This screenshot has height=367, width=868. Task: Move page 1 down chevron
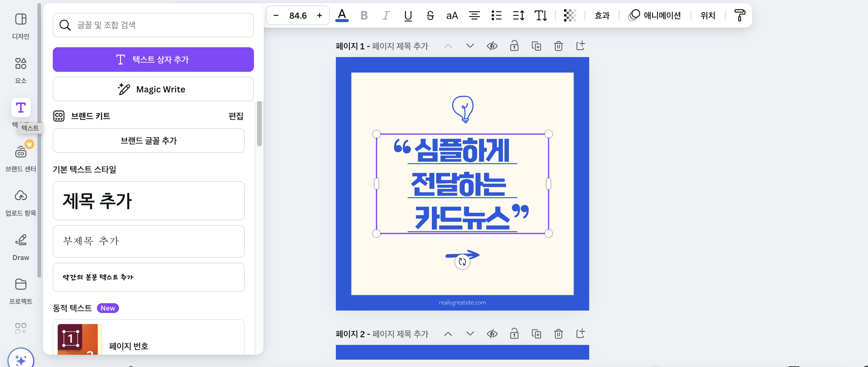click(470, 46)
